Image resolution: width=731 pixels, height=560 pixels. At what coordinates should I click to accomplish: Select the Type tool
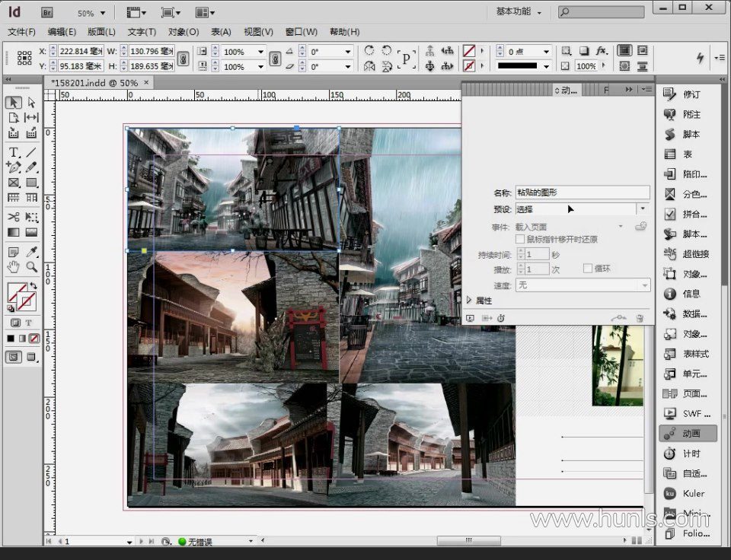(x=13, y=153)
